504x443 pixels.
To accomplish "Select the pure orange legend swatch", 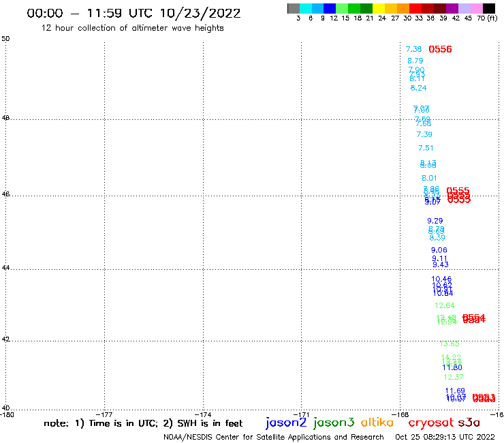I will tap(403, 8).
